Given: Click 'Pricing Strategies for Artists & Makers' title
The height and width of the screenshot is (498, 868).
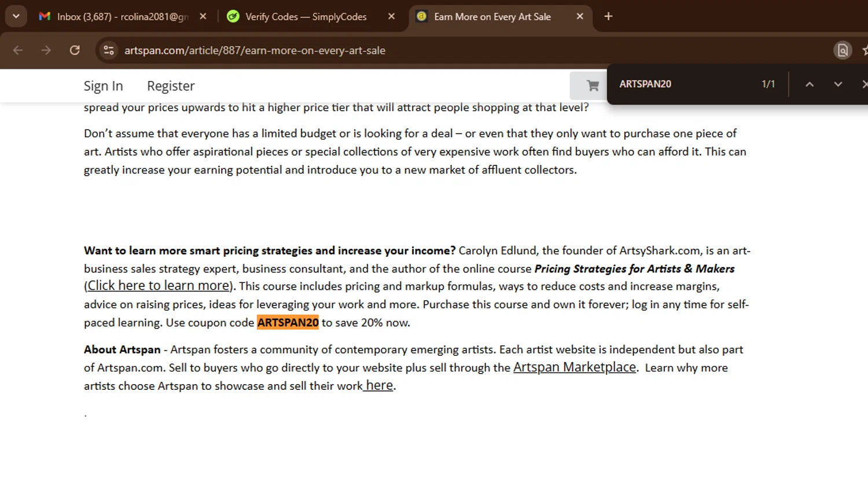Looking at the screenshot, I should (634, 269).
